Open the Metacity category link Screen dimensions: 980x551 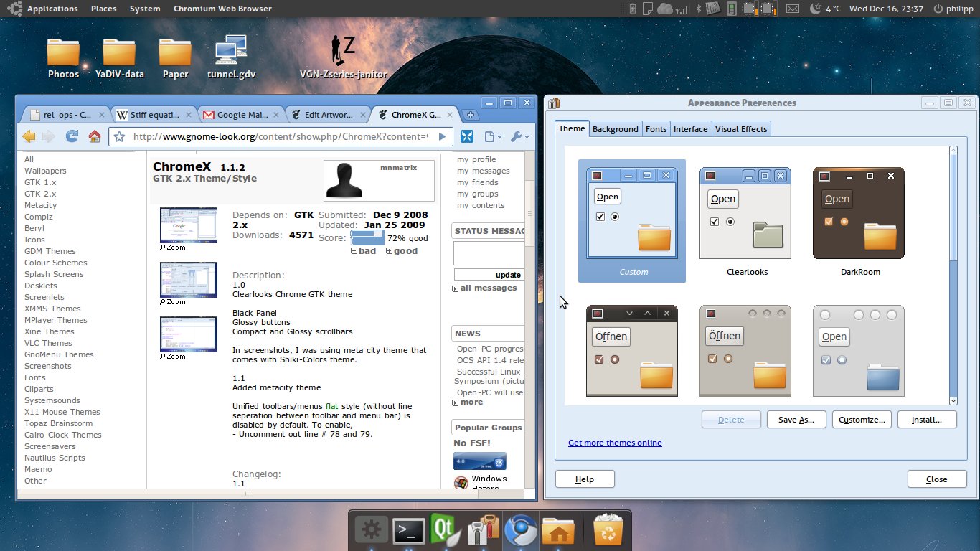(40, 205)
